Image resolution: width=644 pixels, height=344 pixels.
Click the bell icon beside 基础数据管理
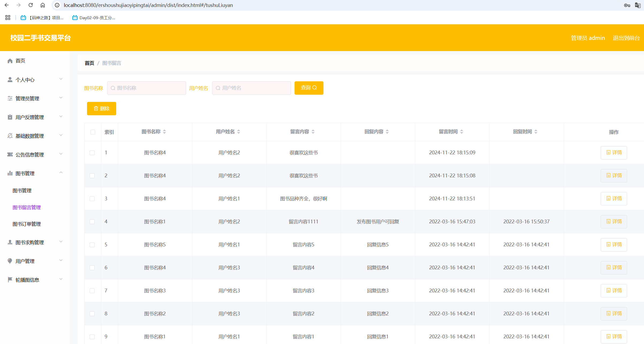(x=10, y=136)
